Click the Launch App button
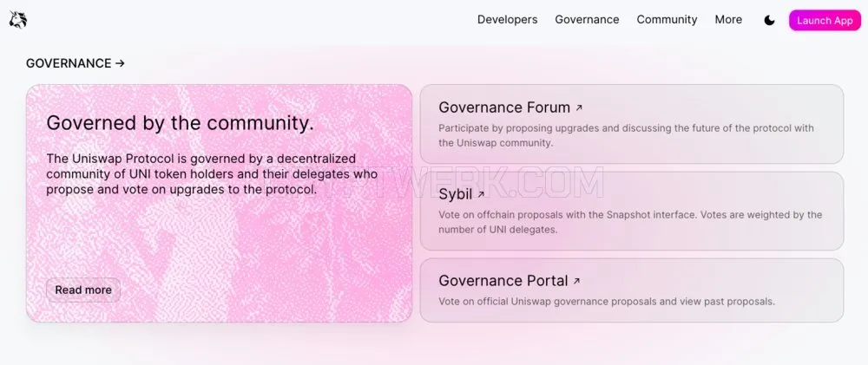 pyautogui.click(x=825, y=21)
